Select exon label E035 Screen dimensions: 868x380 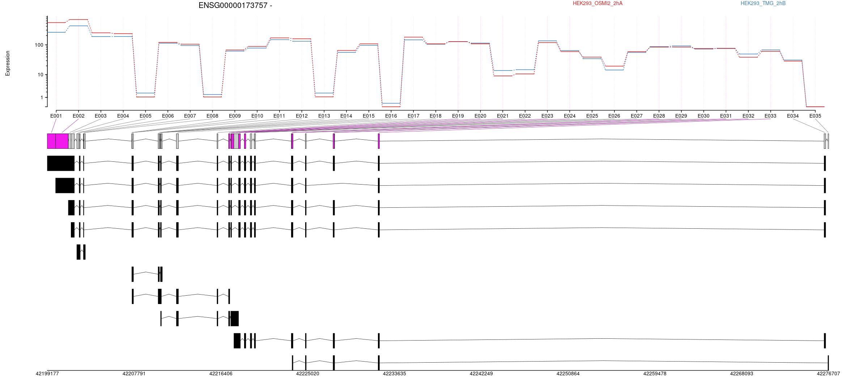pyautogui.click(x=815, y=116)
